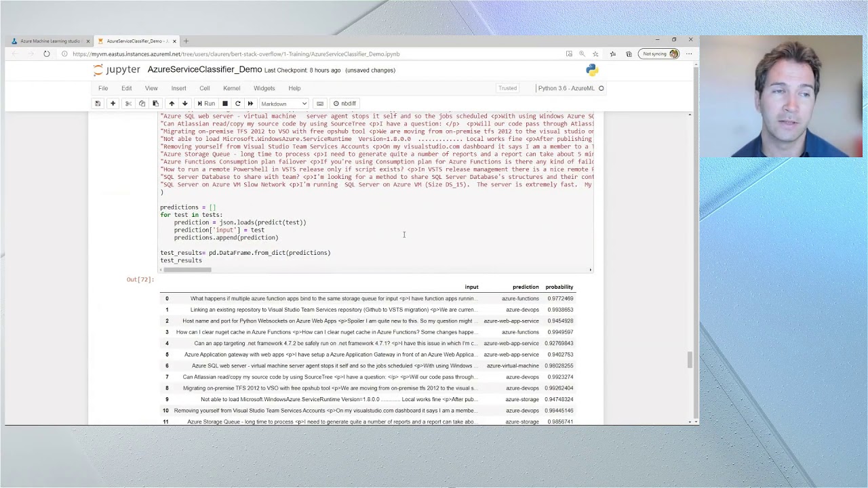Click probability value 0.9772469
The width and height of the screenshot is (868, 488).
tap(559, 299)
